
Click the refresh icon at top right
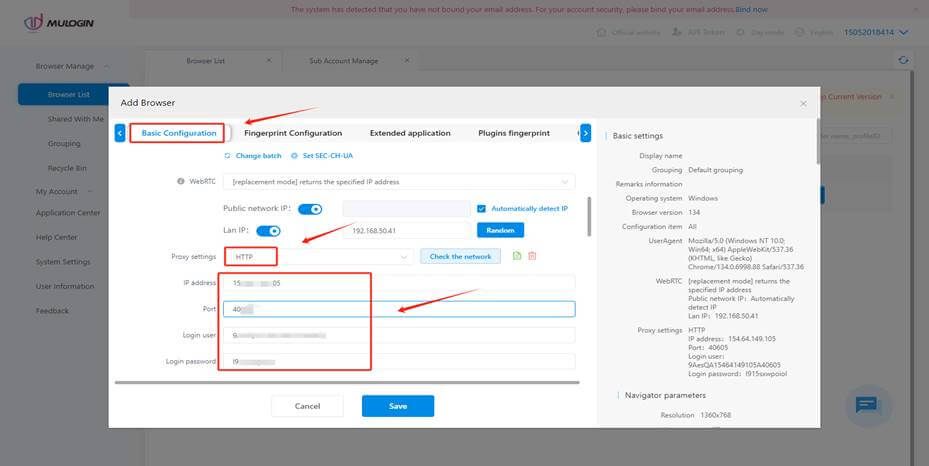pos(903,60)
